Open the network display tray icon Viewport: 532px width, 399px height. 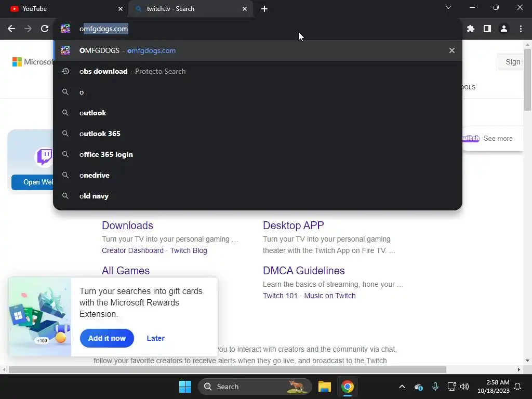pyautogui.click(x=451, y=387)
